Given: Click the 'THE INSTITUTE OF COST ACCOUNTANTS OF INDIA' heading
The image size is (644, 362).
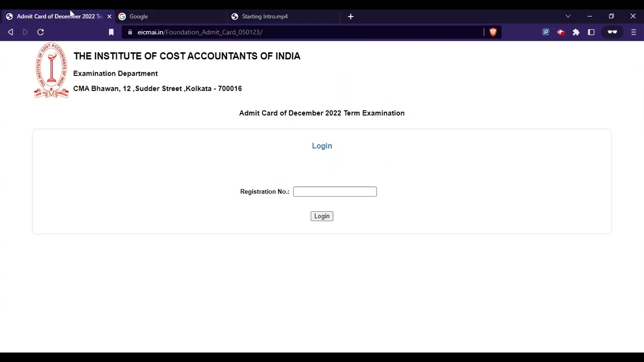Looking at the screenshot, I should (187, 56).
